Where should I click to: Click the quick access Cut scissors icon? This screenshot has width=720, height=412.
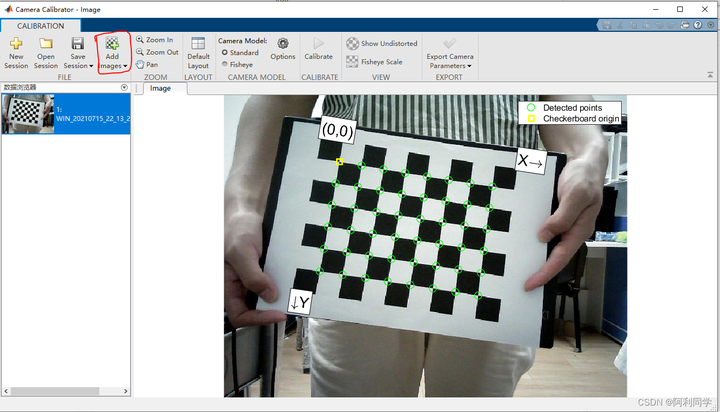tap(620, 25)
